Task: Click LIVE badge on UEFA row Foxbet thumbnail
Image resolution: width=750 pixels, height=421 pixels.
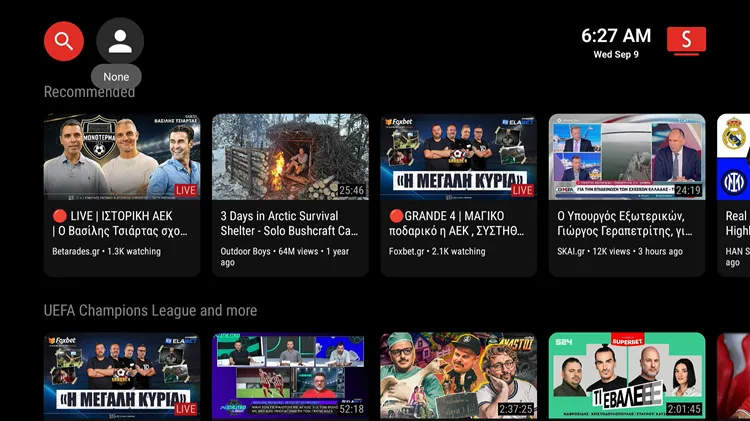Action: 186,410
